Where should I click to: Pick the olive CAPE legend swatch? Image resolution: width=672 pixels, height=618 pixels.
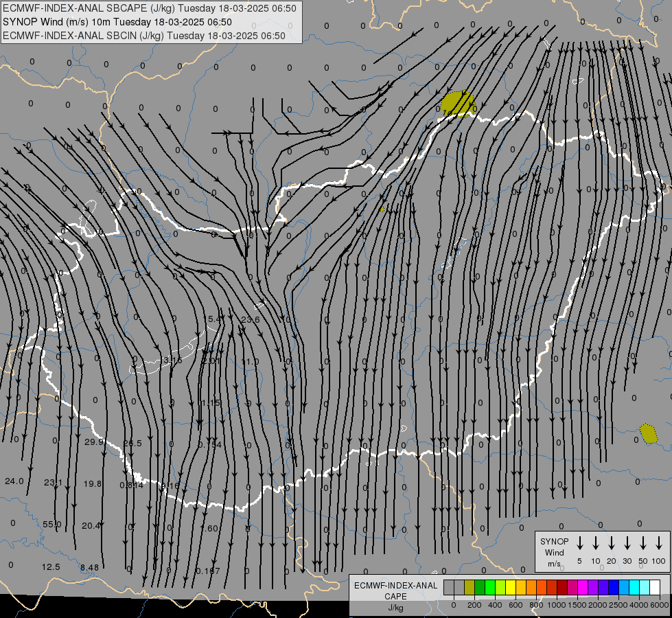470,587
